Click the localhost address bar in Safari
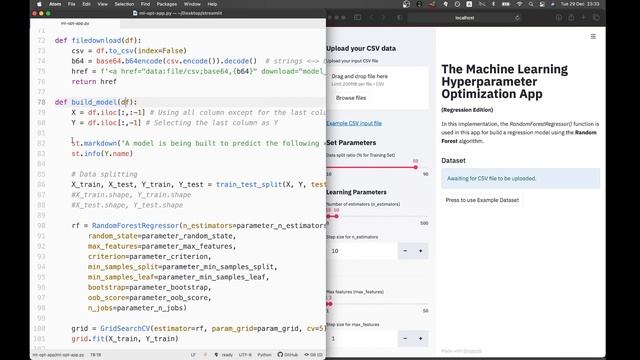Viewport: 640px width, 360px height. coord(464,18)
